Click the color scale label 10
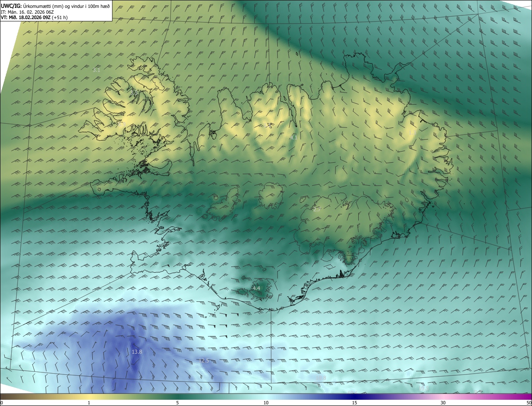Image resolution: width=532 pixels, height=406 pixels. click(x=266, y=403)
